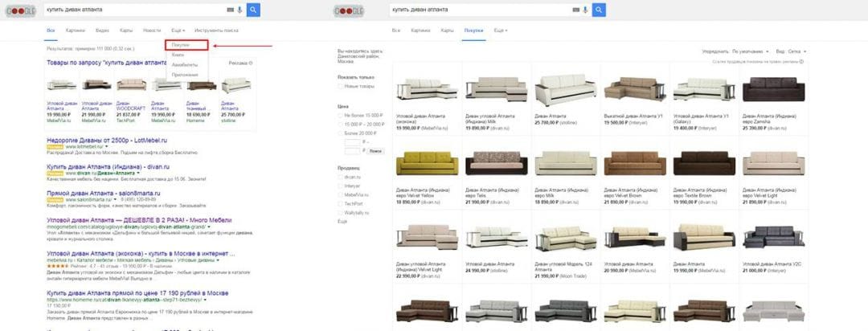Open Диван Атланта (Индиана) евро Telis product

pos(496,163)
